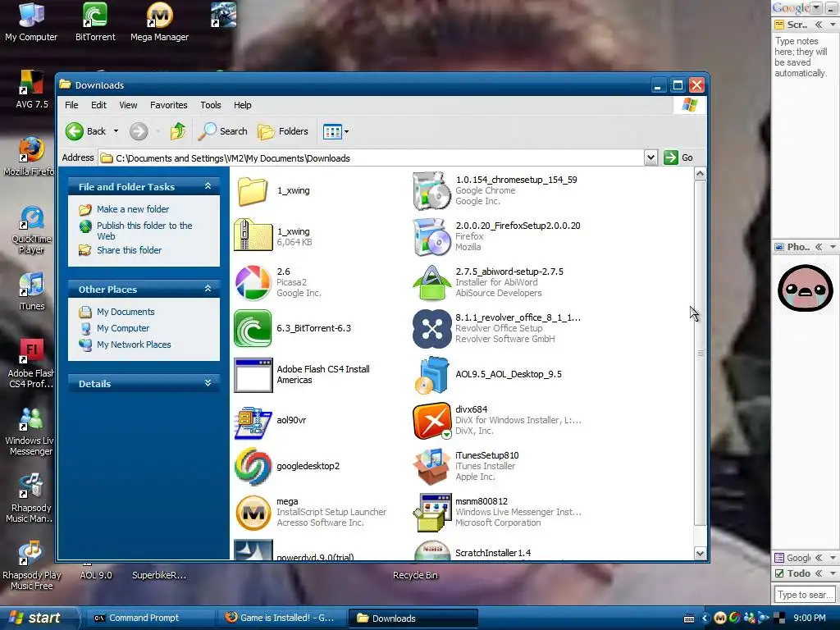Select the ScratchInstaller1.4 icon

click(x=431, y=551)
